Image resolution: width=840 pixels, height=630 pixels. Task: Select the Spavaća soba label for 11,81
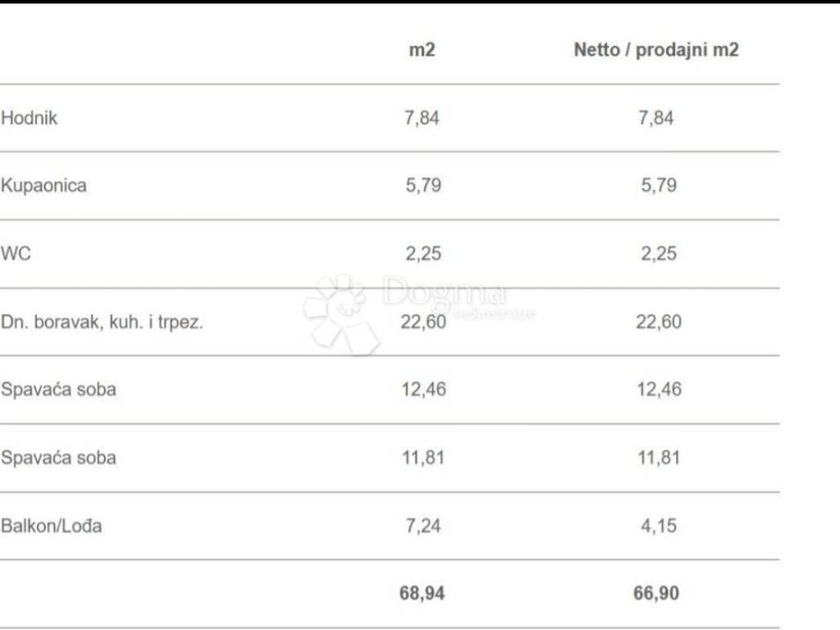58,457
